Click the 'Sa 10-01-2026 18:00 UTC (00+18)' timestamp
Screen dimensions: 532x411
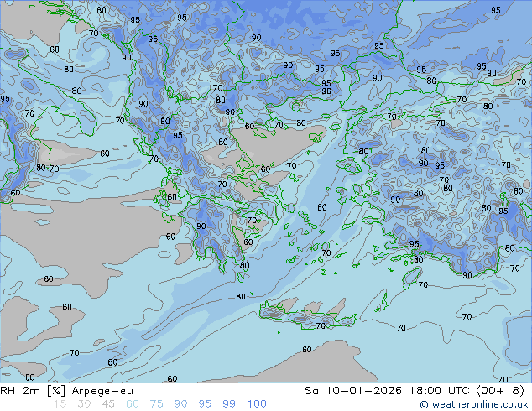[415, 391]
